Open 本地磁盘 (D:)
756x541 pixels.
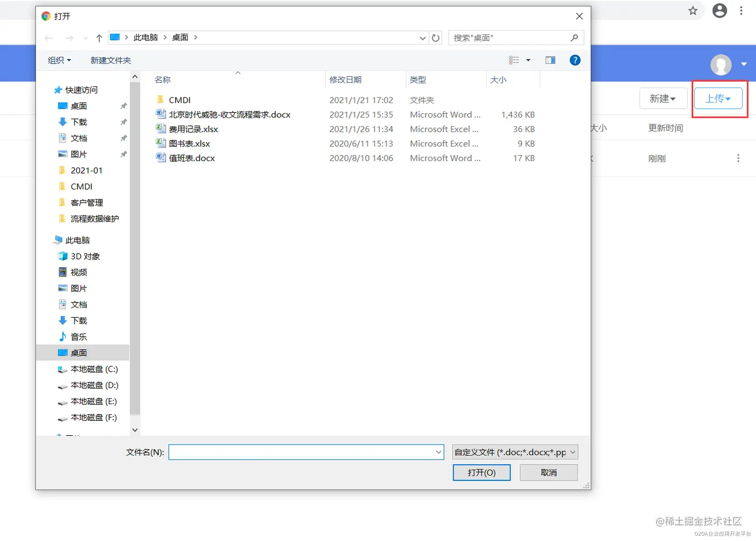tap(95, 385)
